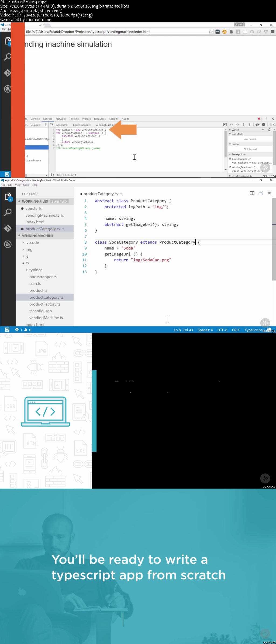
Task: Toggle pause on exceptions in DevTools
Action: point(264,125)
